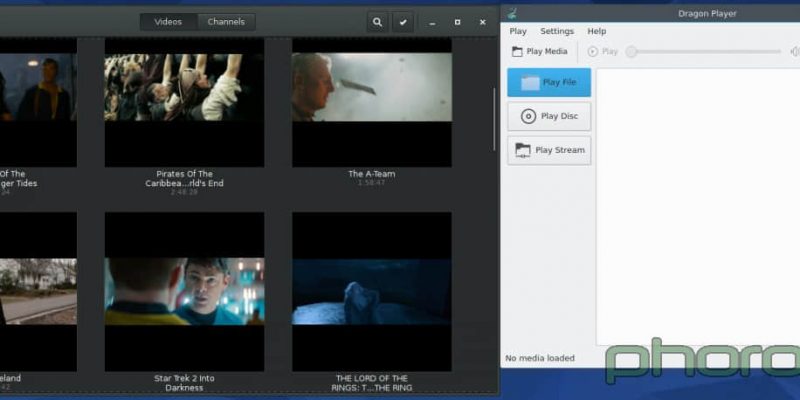800x400 pixels.
Task: Open the Help menu in Dragon Player
Action: coord(596,31)
